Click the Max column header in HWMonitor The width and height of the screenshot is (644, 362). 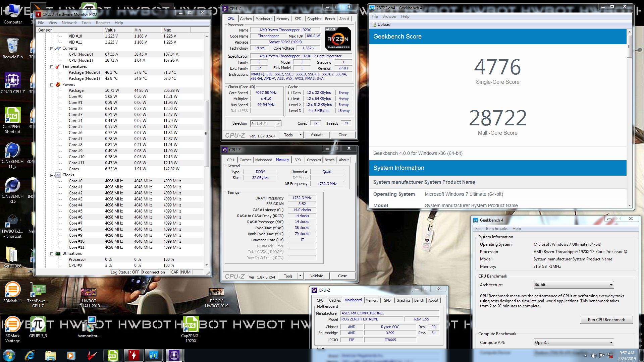(x=175, y=30)
